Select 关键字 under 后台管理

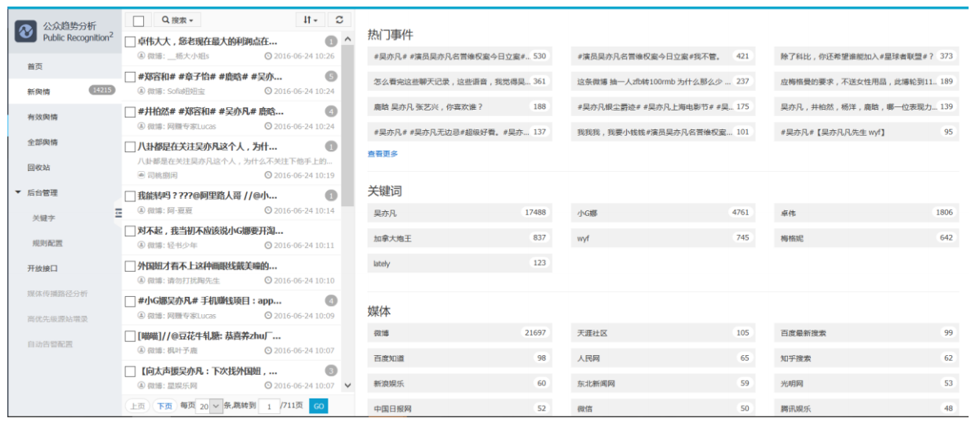(44, 218)
